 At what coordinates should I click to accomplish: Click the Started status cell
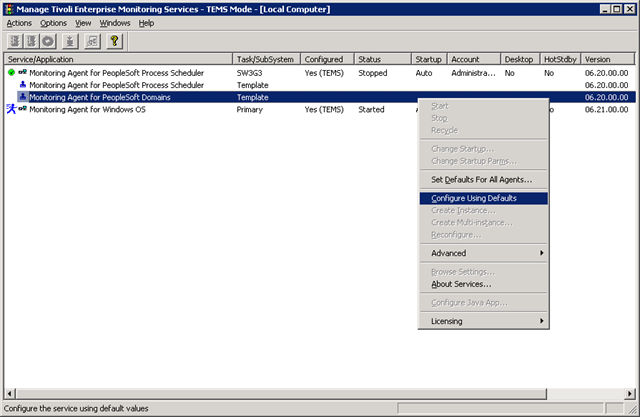tap(371, 109)
